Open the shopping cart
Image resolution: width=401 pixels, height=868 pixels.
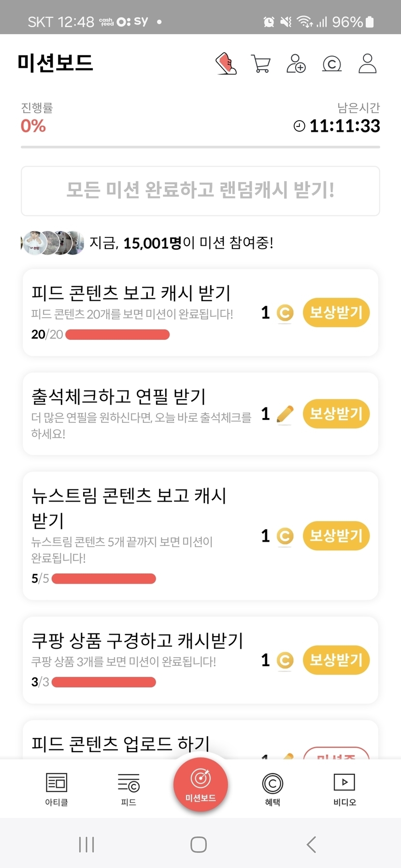click(x=261, y=64)
